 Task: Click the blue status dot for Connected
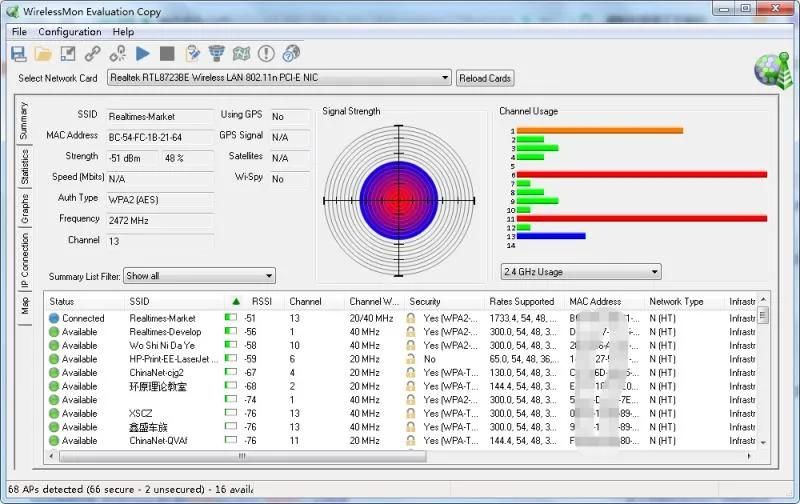54,318
